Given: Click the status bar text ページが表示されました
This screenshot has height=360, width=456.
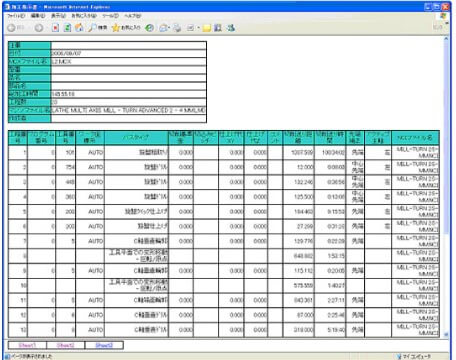Looking at the screenshot, I should pos(32,356).
